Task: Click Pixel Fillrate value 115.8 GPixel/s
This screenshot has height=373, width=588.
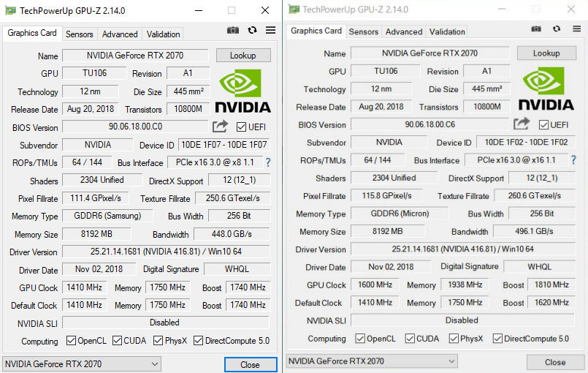Action: pos(386,195)
